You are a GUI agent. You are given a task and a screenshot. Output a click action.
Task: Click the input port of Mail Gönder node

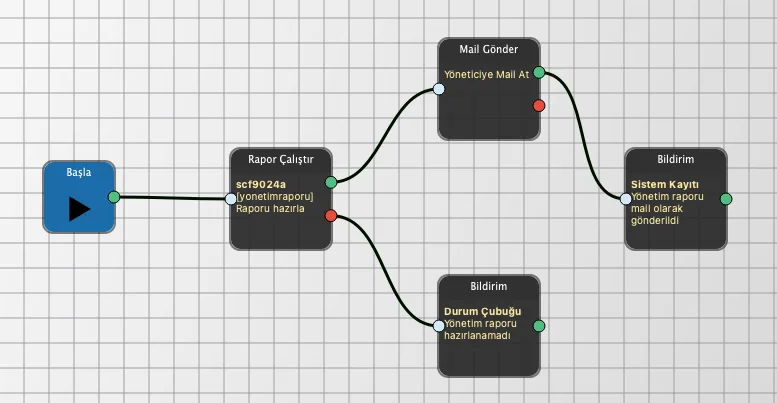pyautogui.click(x=439, y=89)
